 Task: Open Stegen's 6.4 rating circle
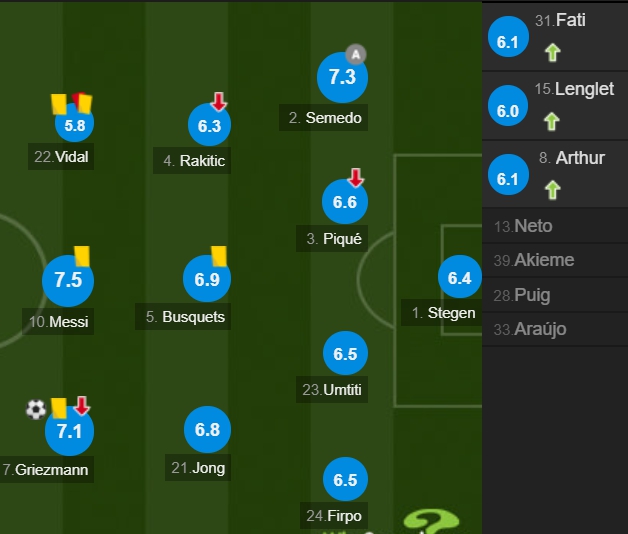459,277
